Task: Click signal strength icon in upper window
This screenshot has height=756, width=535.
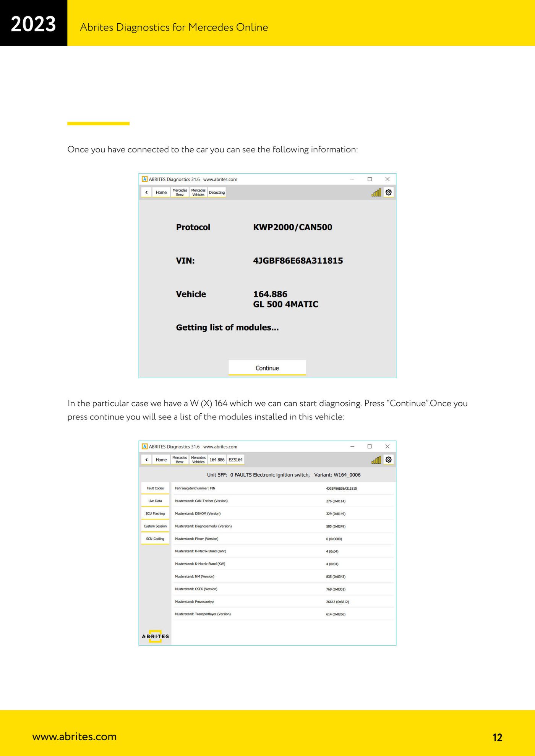Action: (x=376, y=193)
